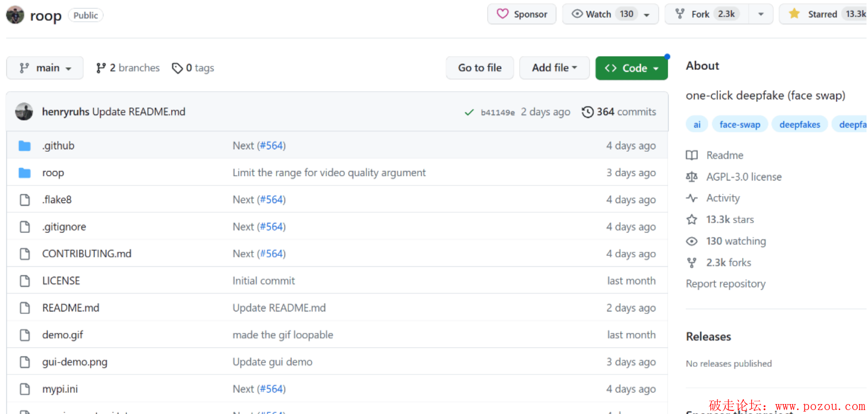Image resolution: width=868 pixels, height=414 pixels.
Task: Open the roop source folder
Action: tap(53, 173)
